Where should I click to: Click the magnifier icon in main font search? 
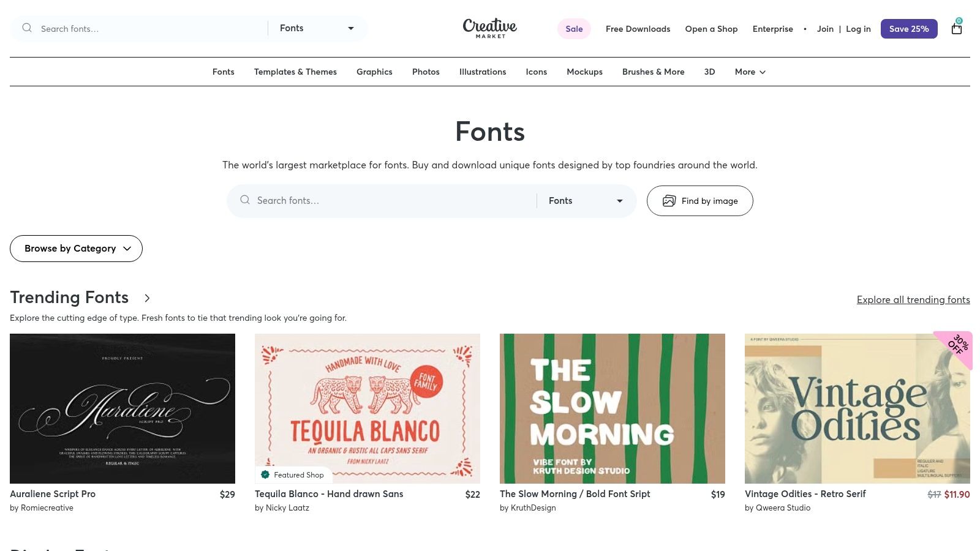click(x=245, y=200)
